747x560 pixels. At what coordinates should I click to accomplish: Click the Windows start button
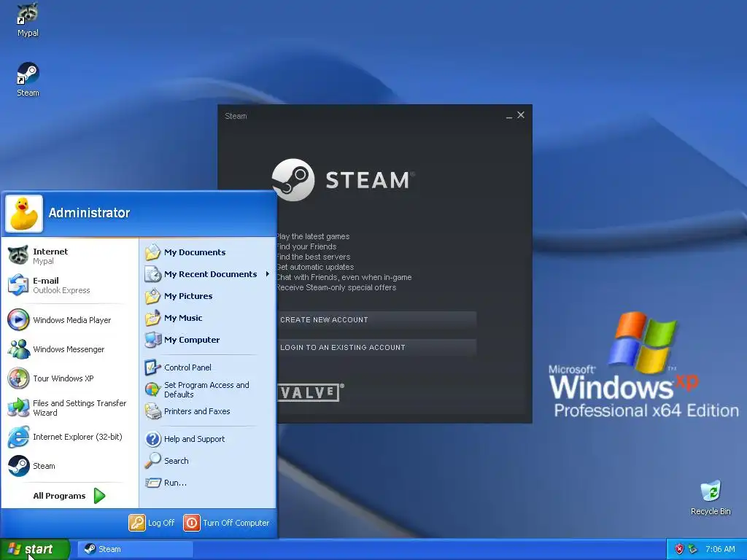click(x=34, y=549)
